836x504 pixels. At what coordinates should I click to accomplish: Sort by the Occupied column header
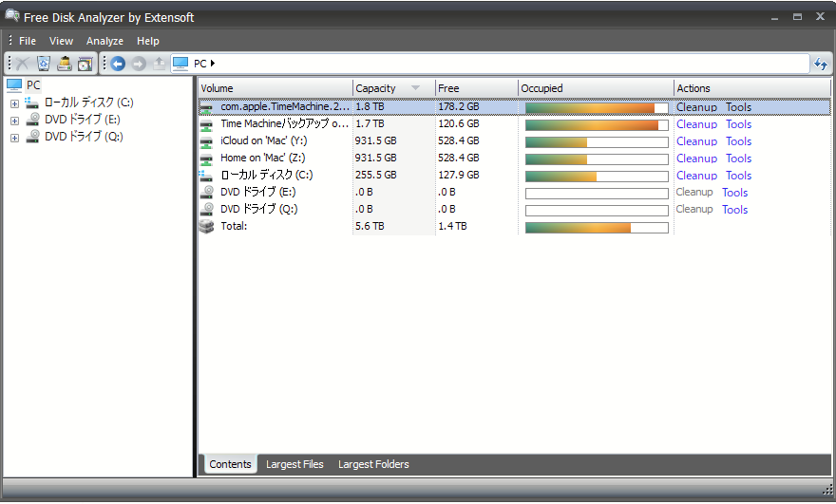(596, 88)
